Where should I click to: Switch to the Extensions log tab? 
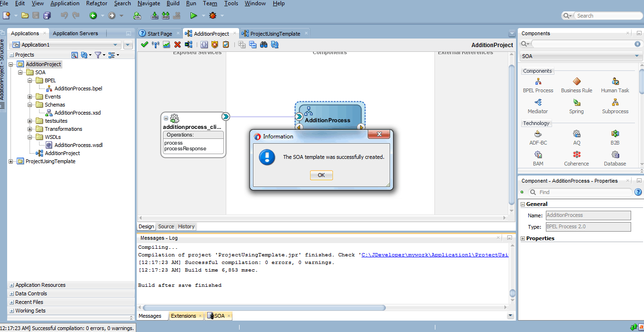pos(183,316)
